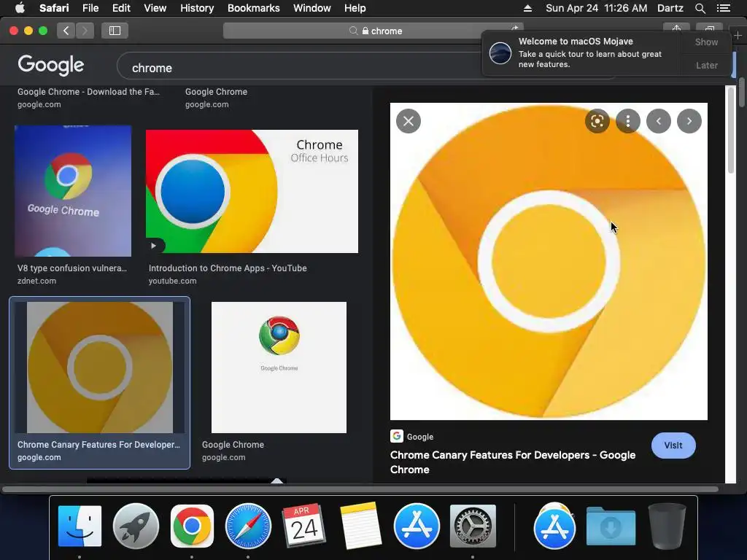747x560 pixels.
Task: Click Later on Mojave notification
Action: click(706, 65)
